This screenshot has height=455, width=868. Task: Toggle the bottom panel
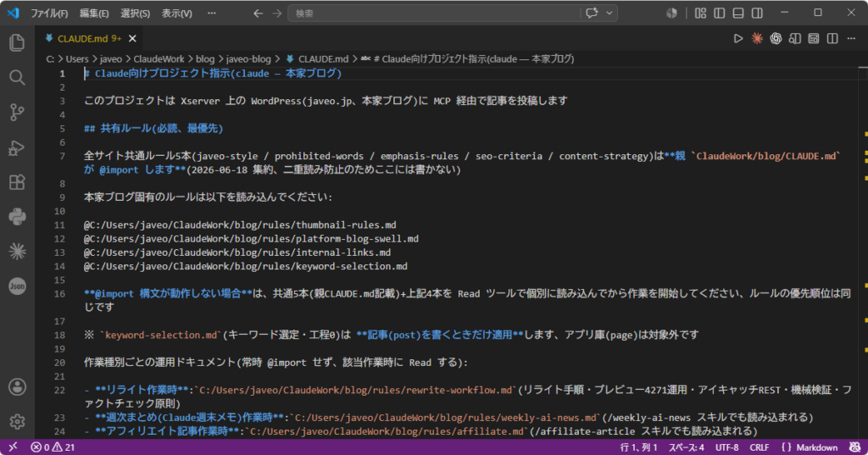(738, 13)
